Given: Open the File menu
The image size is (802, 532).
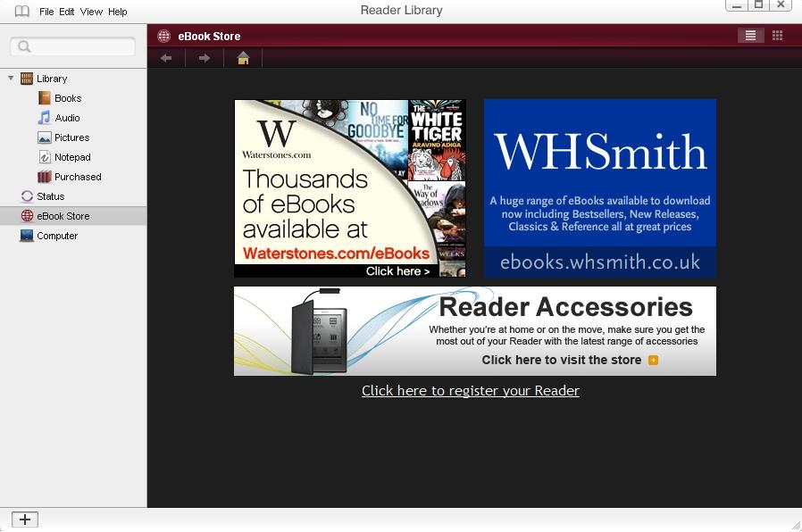Looking at the screenshot, I should pos(46,12).
